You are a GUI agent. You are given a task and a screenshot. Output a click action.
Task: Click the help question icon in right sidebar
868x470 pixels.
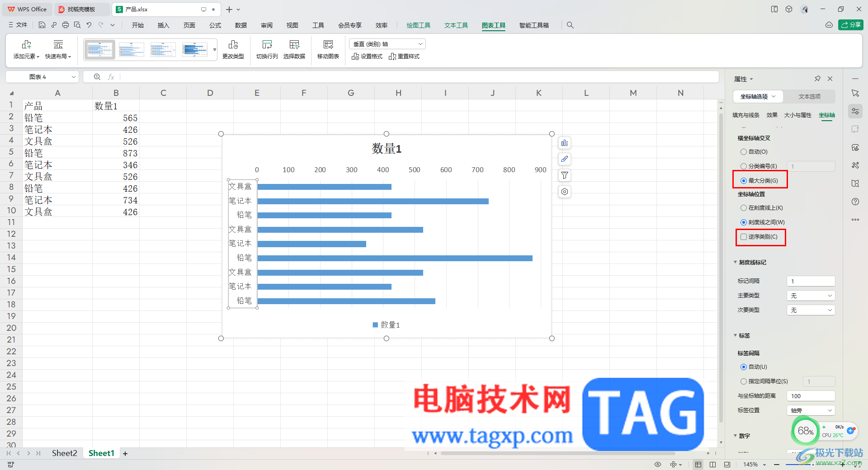point(855,202)
